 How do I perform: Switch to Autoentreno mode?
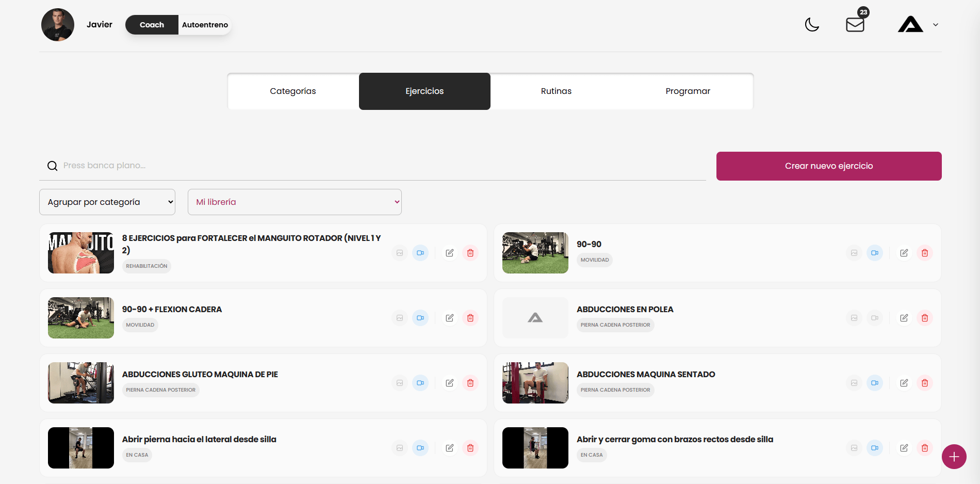click(205, 25)
